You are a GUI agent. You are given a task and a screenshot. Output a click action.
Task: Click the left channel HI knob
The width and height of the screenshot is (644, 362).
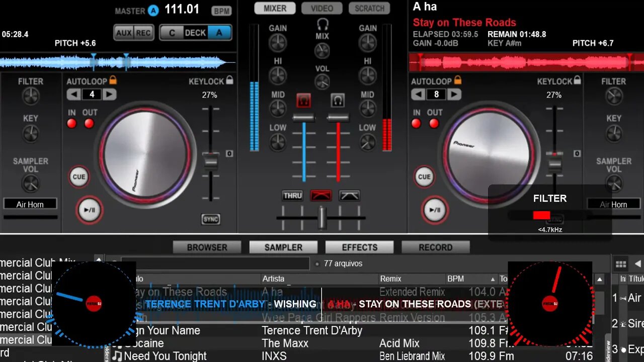point(278,76)
